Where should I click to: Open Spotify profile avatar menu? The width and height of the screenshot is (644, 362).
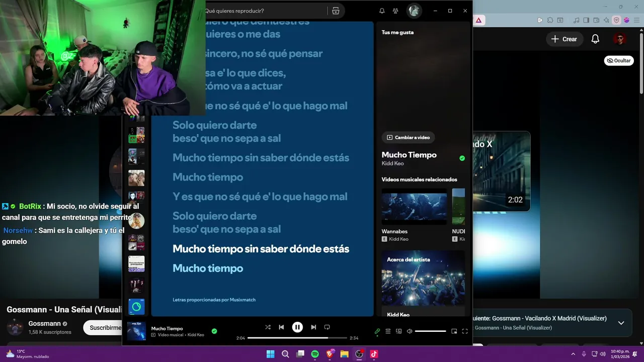(x=414, y=11)
